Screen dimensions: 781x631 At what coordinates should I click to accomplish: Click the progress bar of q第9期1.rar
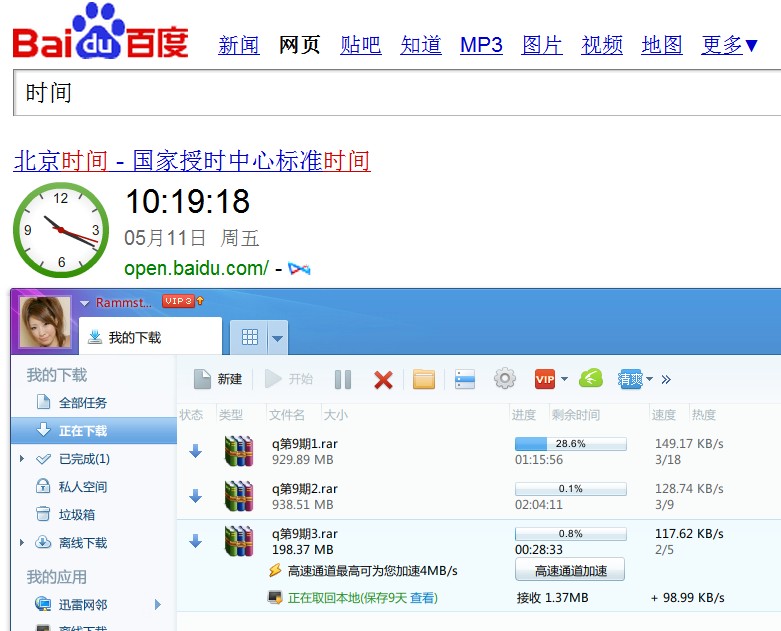(570, 443)
